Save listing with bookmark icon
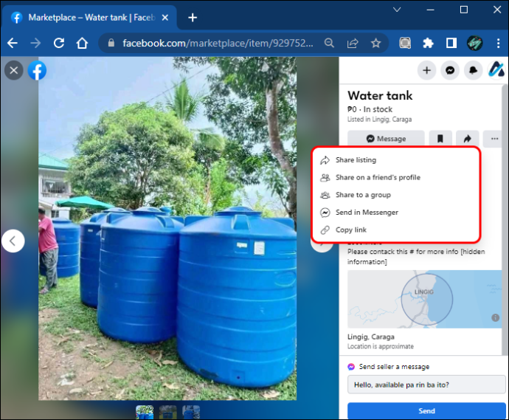This screenshot has width=509, height=420. pos(440,139)
